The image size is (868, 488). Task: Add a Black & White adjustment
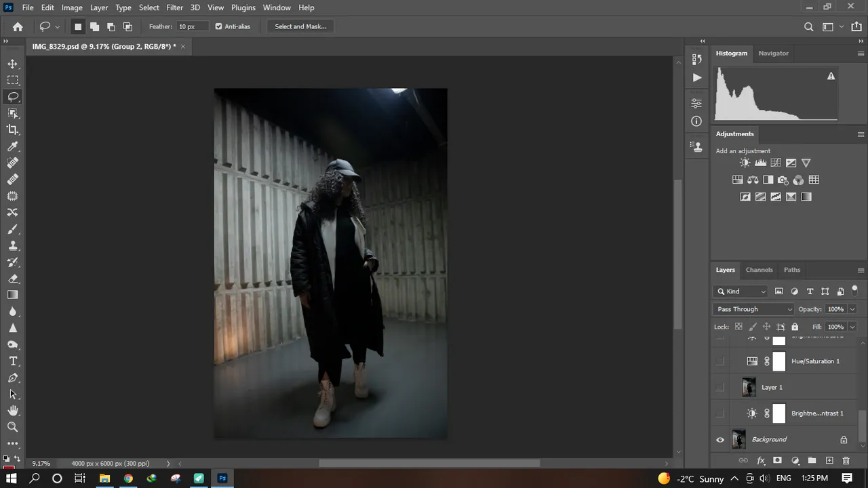(x=768, y=180)
